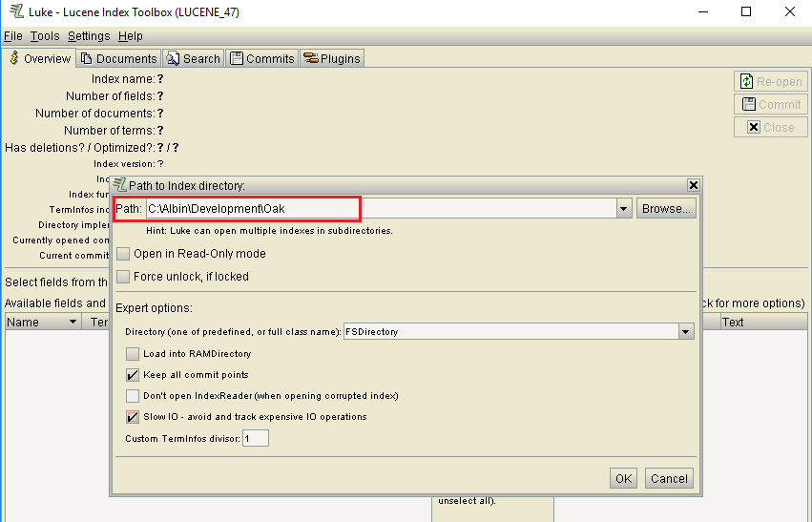Viewport: 812px width, 522px height.
Task: Uncheck Slow IO option
Action: coord(133,417)
